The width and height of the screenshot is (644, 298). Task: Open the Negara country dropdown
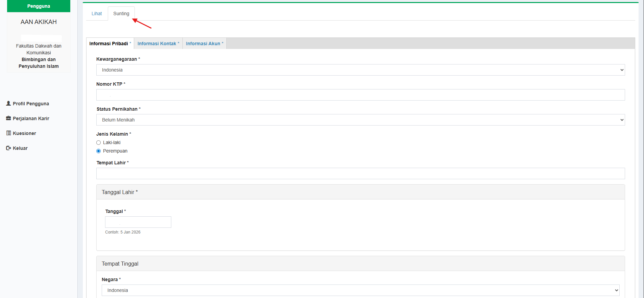pos(360,290)
